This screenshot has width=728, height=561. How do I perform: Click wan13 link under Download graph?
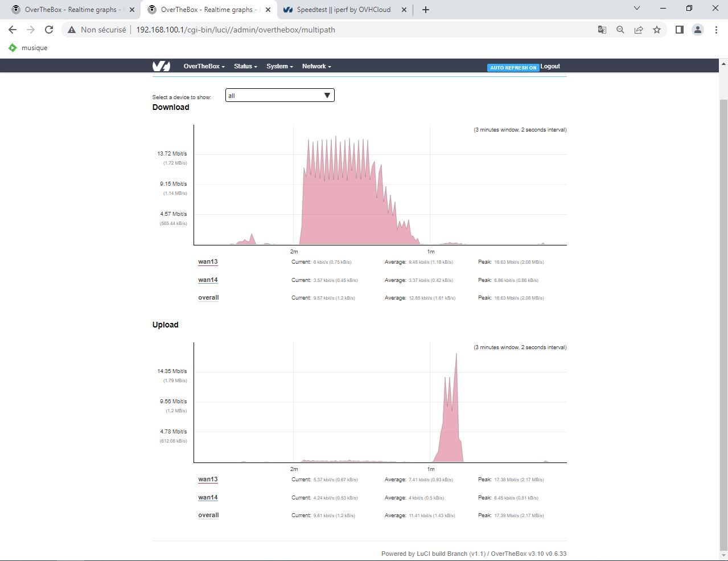point(208,262)
